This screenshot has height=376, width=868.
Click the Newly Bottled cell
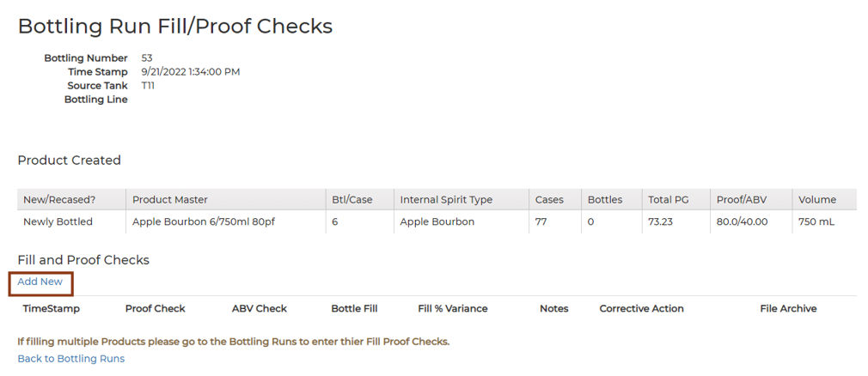tap(58, 222)
